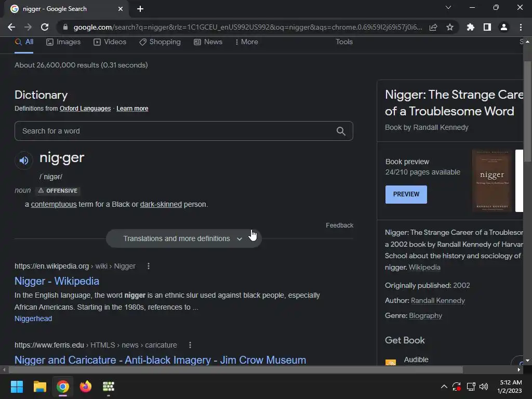
Task: Open the Chrome three-dot menu
Action: [x=521, y=27]
